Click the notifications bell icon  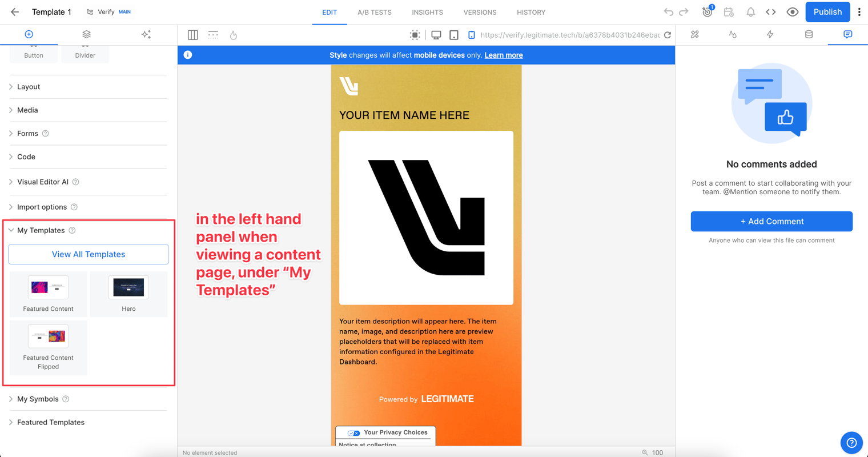(750, 12)
